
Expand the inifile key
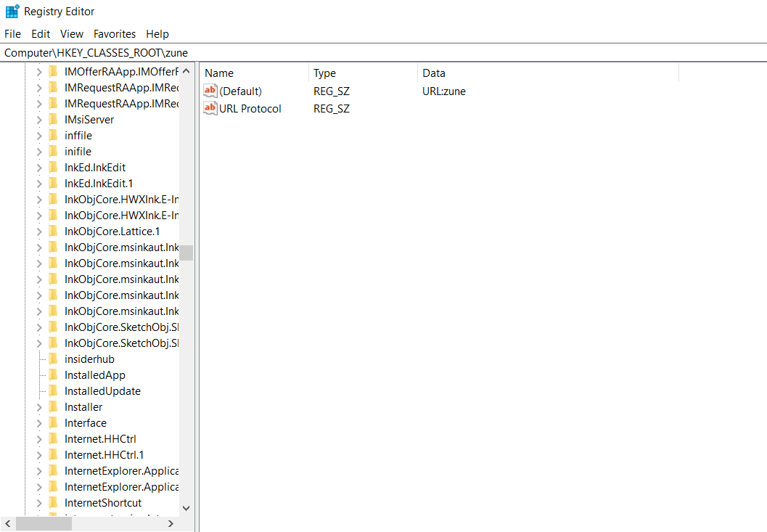(x=39, y=152)
